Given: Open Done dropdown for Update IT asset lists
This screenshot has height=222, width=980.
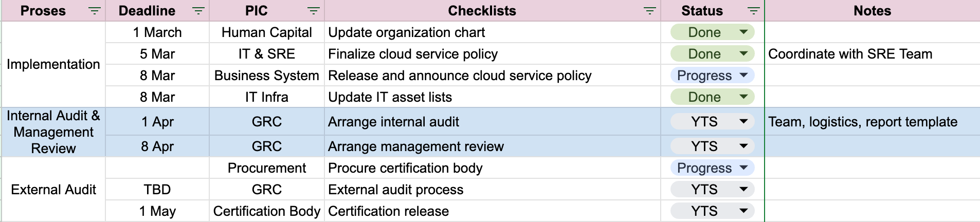Looking at the screenshot, I should (743, 97).
